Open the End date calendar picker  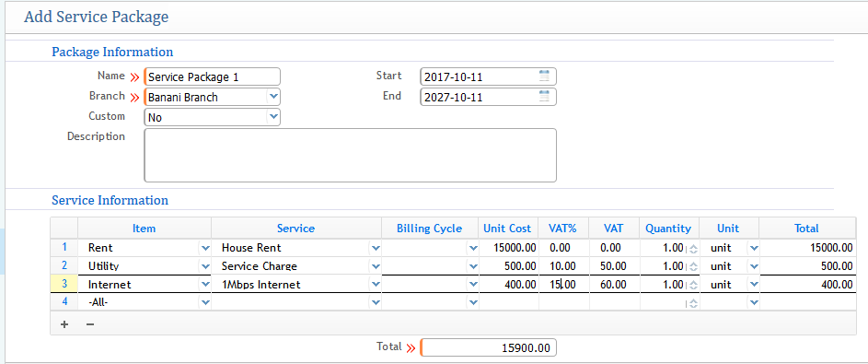point(544,97)
